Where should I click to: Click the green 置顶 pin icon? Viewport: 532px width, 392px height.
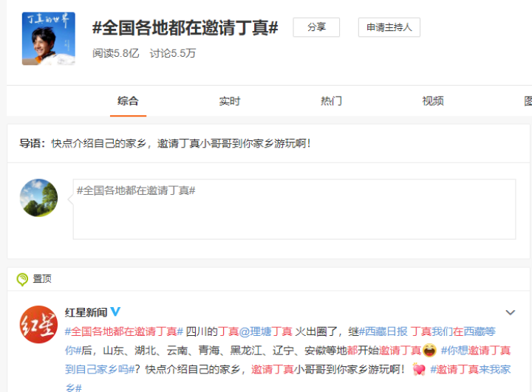click(23, 279)
